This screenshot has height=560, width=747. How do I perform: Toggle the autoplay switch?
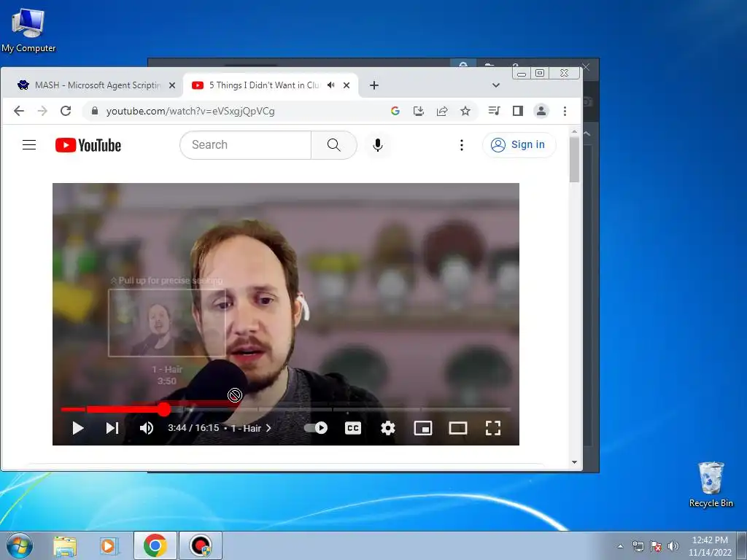point(316,427)
